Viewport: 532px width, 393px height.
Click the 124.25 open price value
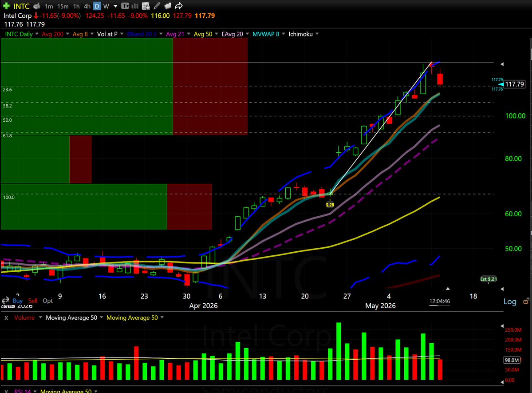(95, 16)
